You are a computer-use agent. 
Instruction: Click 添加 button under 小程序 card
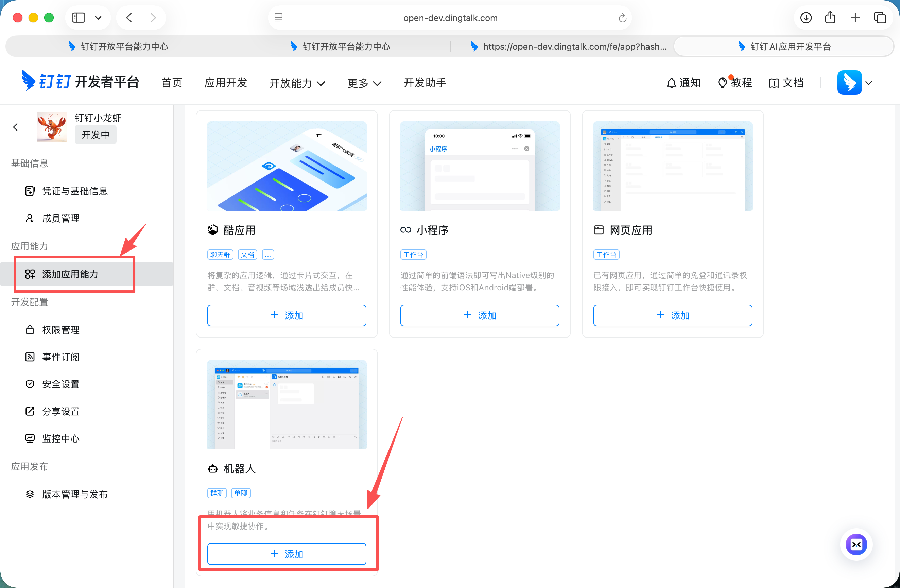pos(480,315)
